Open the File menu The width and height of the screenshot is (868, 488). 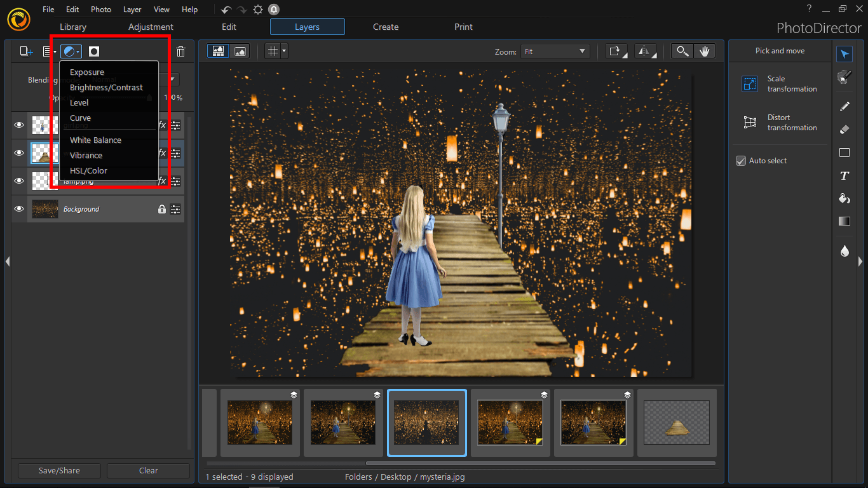coord(48,10)
